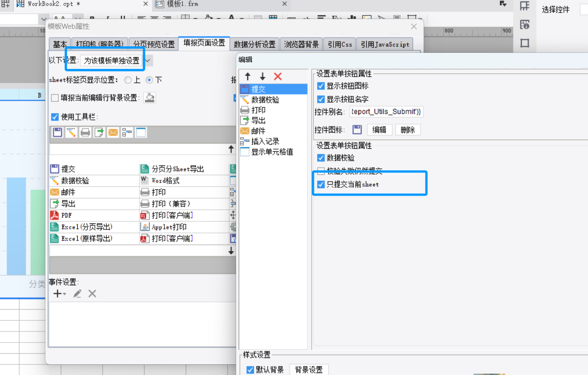Click the 删除 button for control icon
Screen dimensions: 588x375
pyautogui.click(x=407, y=130)
